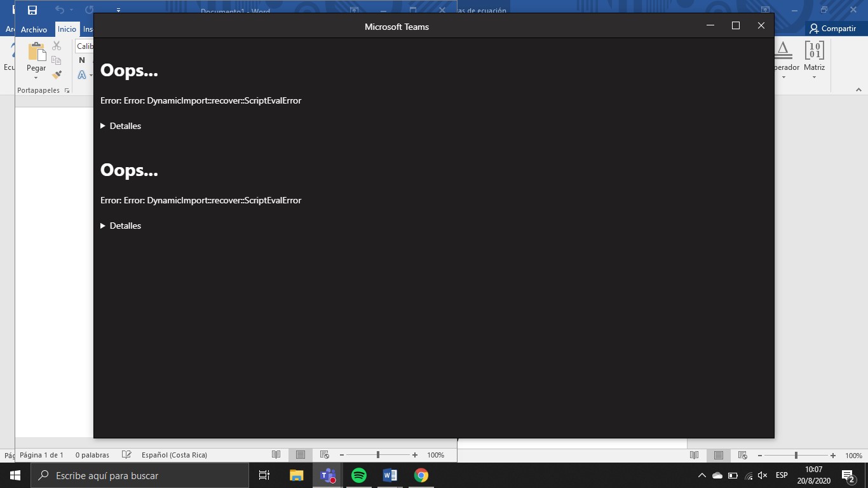Save the Word document from the quick access toolbar
Screen dimensions: 868x488
[x=32, y=10]
